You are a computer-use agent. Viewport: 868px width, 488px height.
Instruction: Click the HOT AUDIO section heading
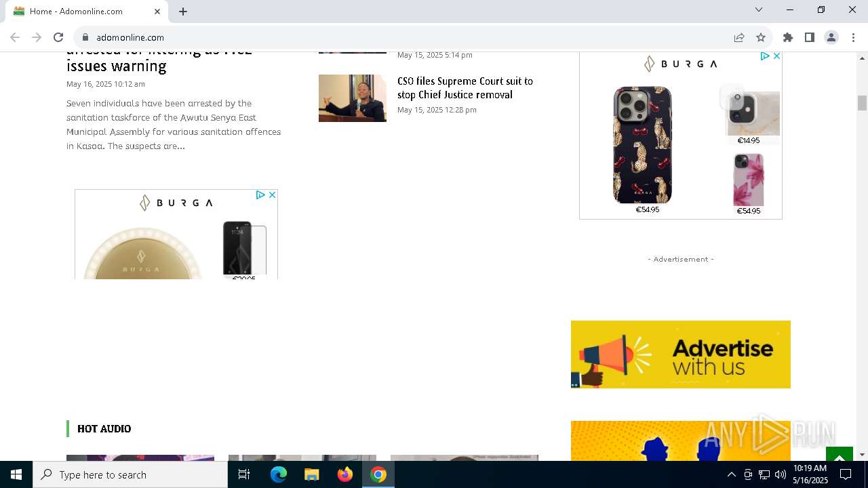tap(104, 428)
